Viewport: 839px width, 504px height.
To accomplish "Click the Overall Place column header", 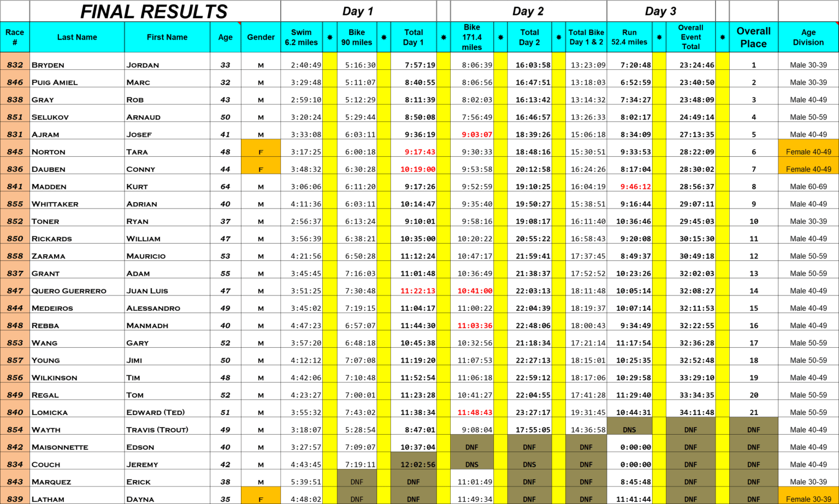I will click(753, 37).
